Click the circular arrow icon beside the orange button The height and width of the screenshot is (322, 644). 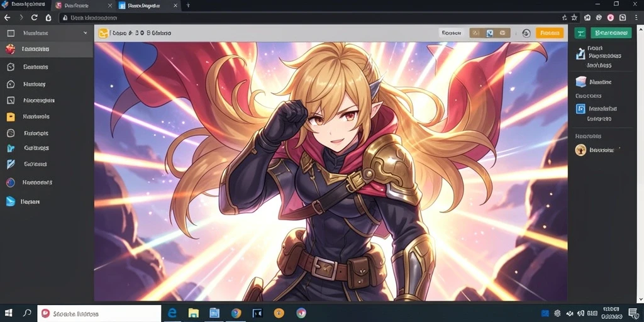[526, 33]
